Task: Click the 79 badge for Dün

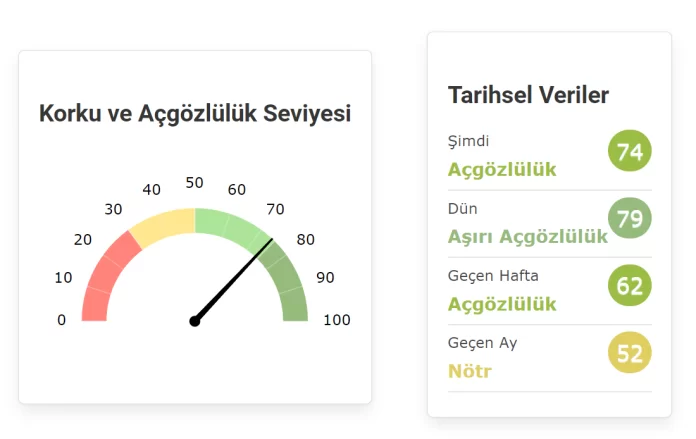Action: [x=630, y=218]
